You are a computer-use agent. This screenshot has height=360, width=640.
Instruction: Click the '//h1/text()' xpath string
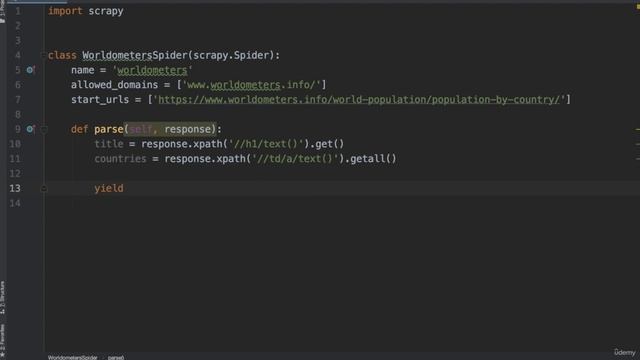pyautogui.click(x=266, y=144)
